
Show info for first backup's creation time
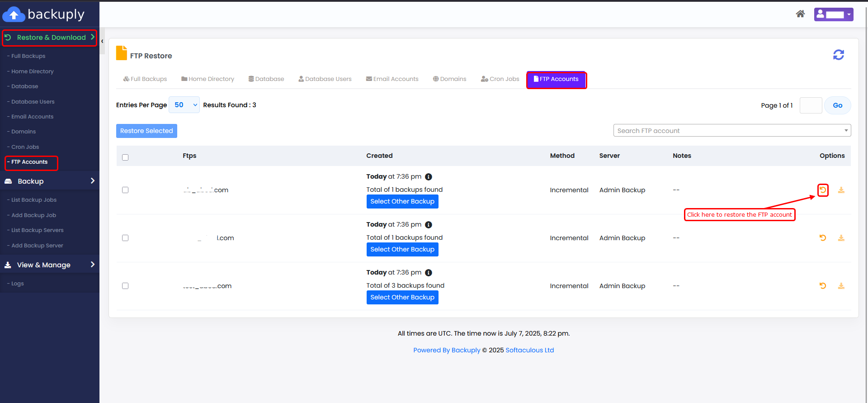tap(429, 177)
